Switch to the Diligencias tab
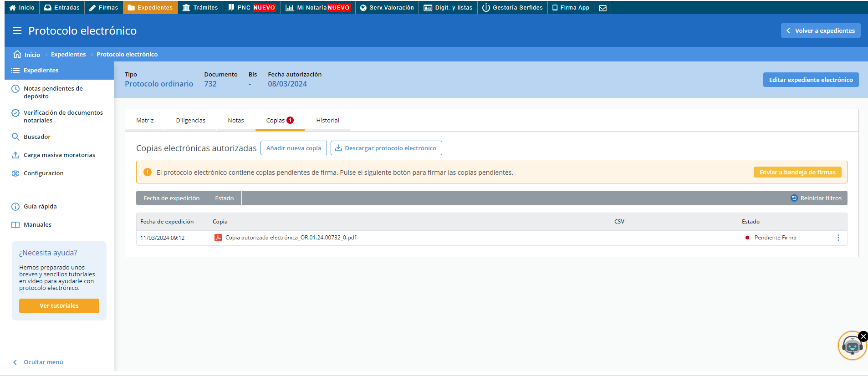The image size is (868, 376). (x=190, y=120)
